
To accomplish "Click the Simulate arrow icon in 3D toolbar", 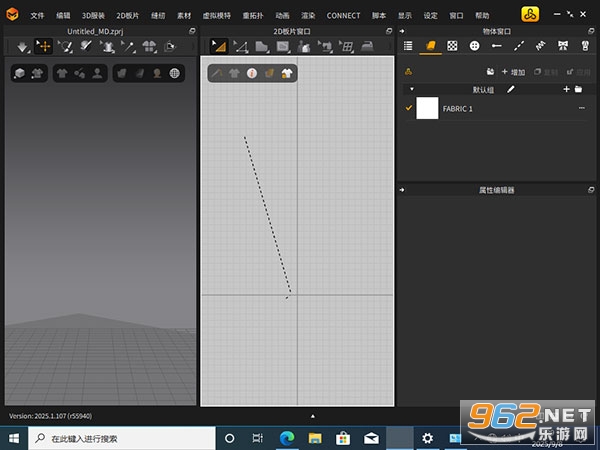I will (22, 47).
